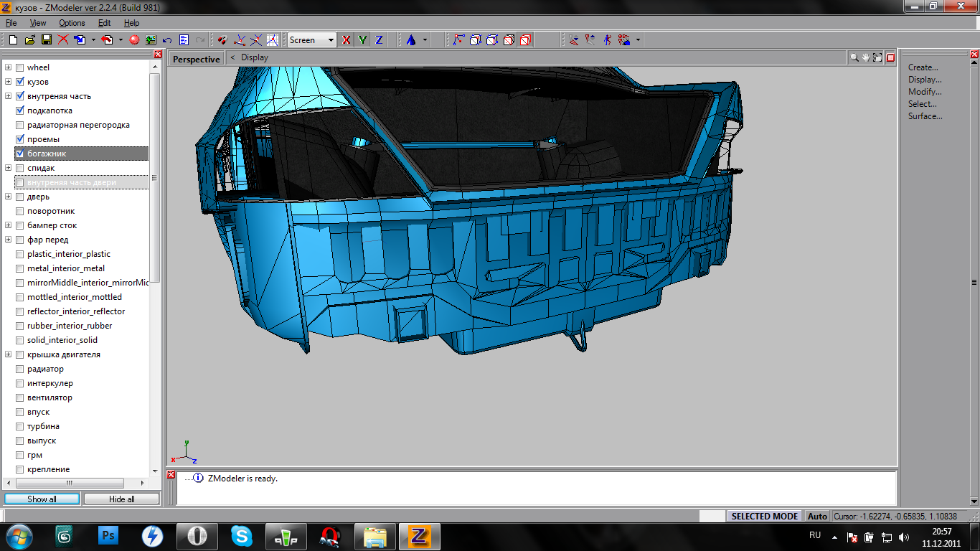This screenshot has height=551, width=980.
Task: Uncheck the кузов object checkbox
Action: tap(20, 82)
